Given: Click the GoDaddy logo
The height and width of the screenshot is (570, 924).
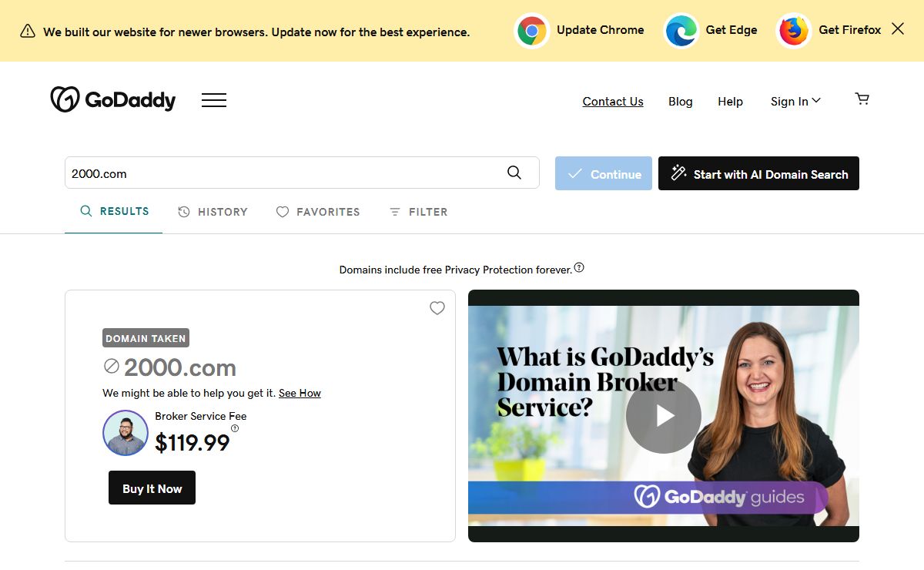Looking at the screenshot, I should pyautogui.click(x=113, y=100).
